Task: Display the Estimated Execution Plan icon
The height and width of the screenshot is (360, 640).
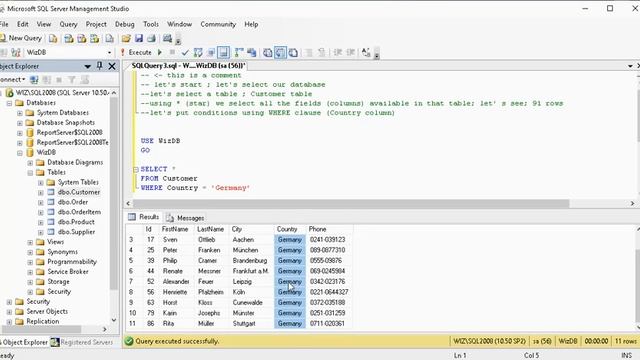Action: click(198, 52)
